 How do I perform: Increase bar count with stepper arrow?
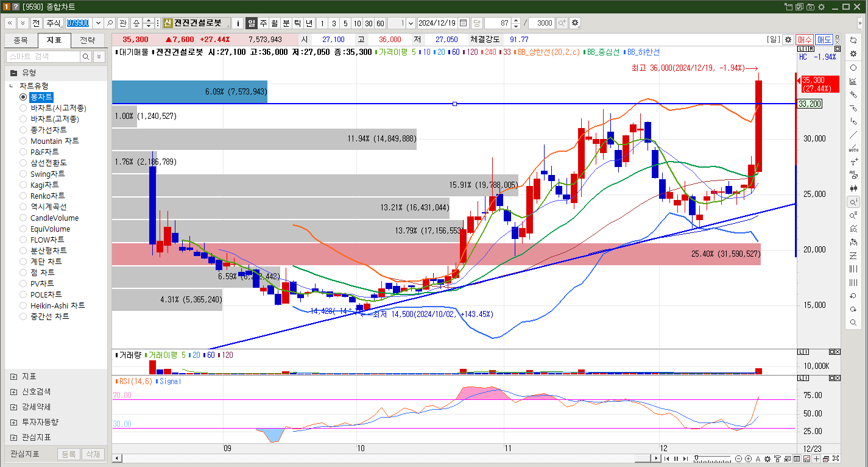(x=516, y=20)
